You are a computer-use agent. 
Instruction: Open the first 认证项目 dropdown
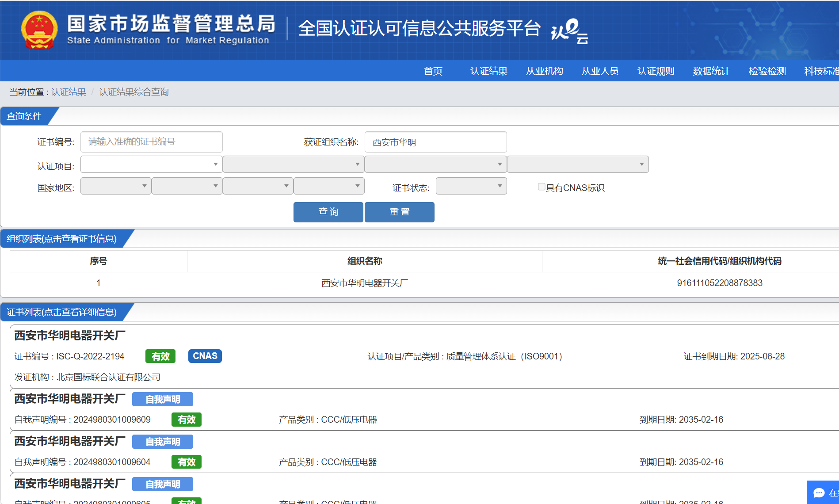[x=151, y=164]
